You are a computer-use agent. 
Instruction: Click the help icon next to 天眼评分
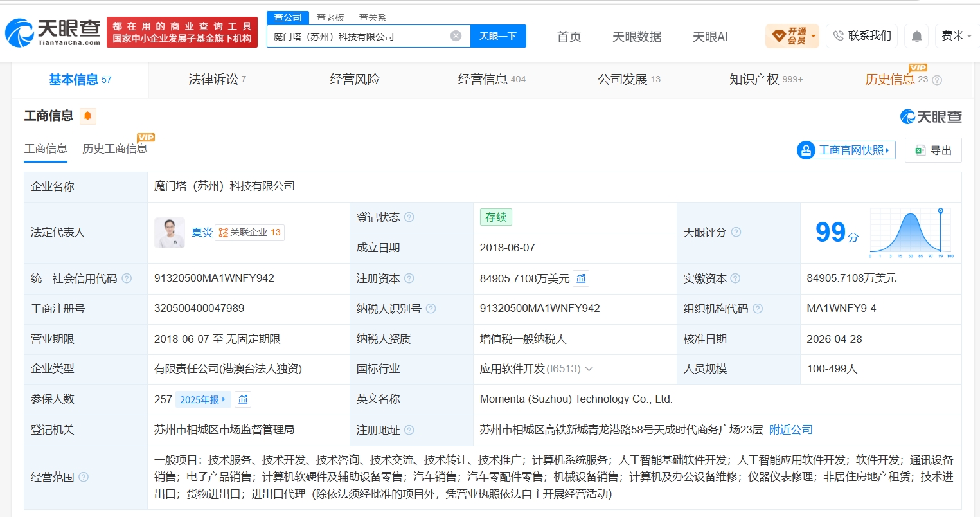point(736,232)
